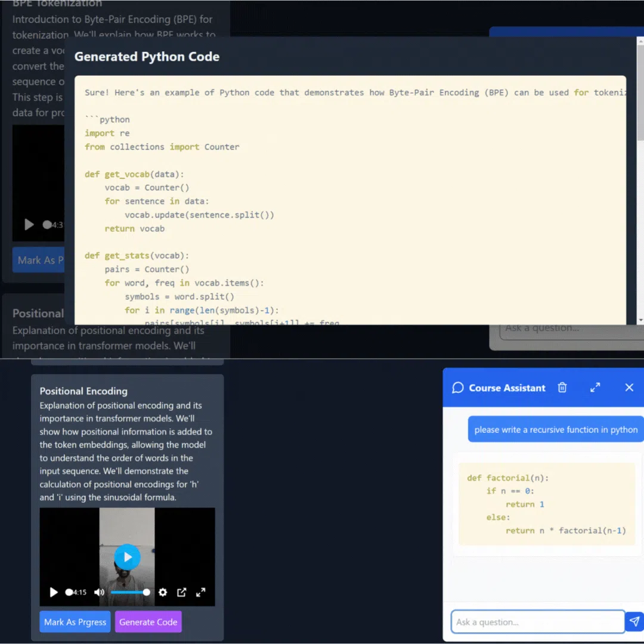Click the purple Generate Code button
644x644 pixels.
pos(148,622)
